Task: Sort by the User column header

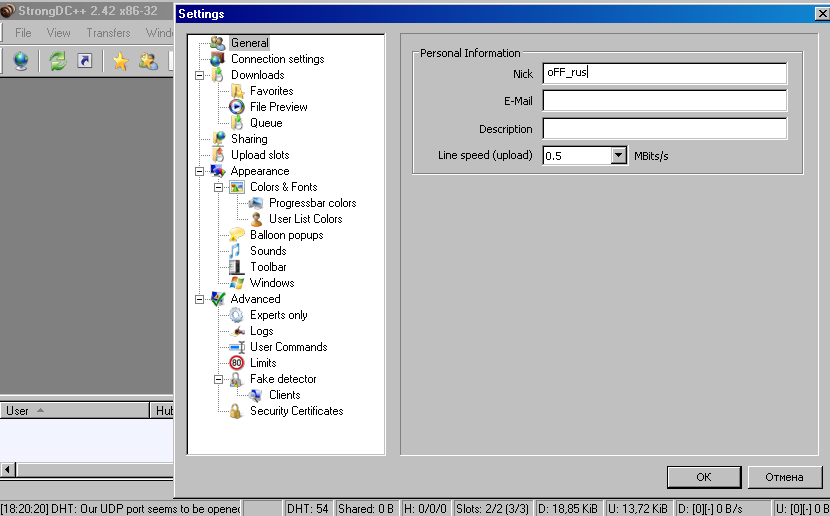Action: [x=75, y=411]
